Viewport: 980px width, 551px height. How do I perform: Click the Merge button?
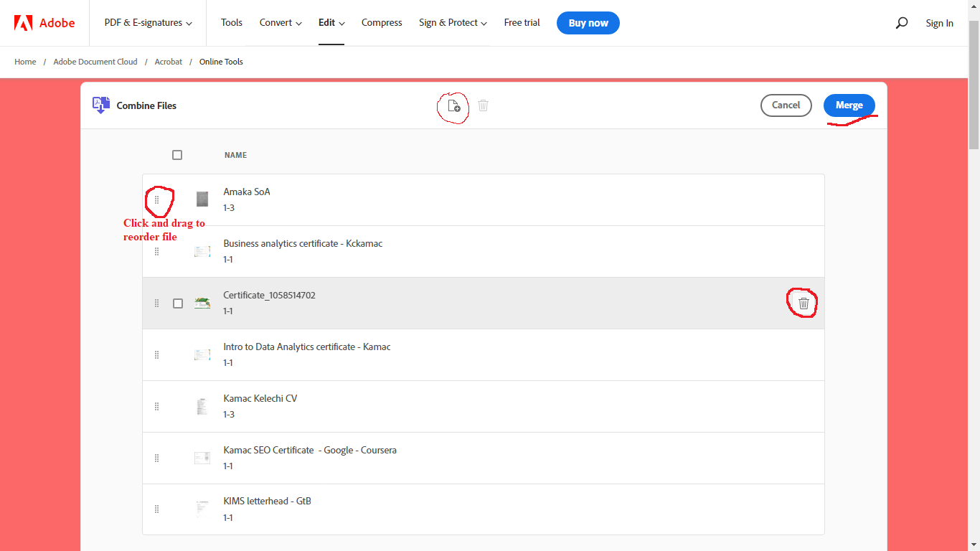pos(849,104)
